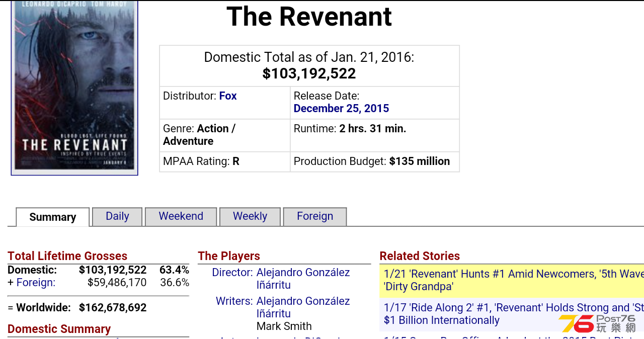The height and width of the screenshot is (339, 644).
Task: Click The Revenant page title
Action: coord(309,17)
